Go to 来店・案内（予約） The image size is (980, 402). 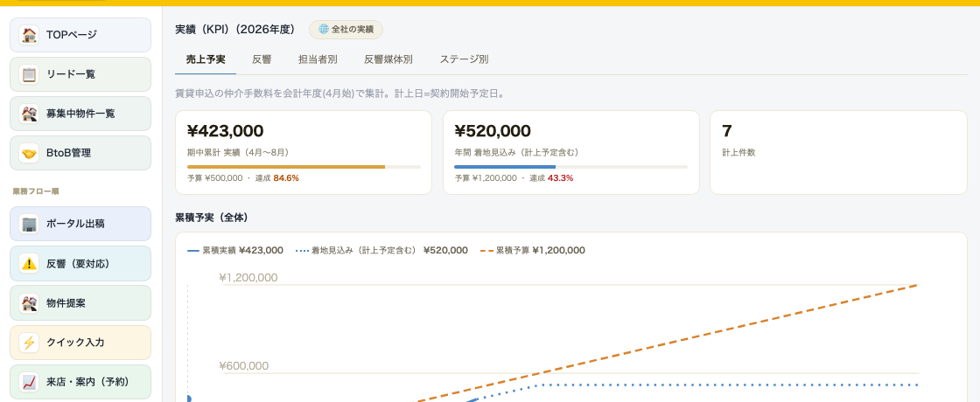[80, 382]
